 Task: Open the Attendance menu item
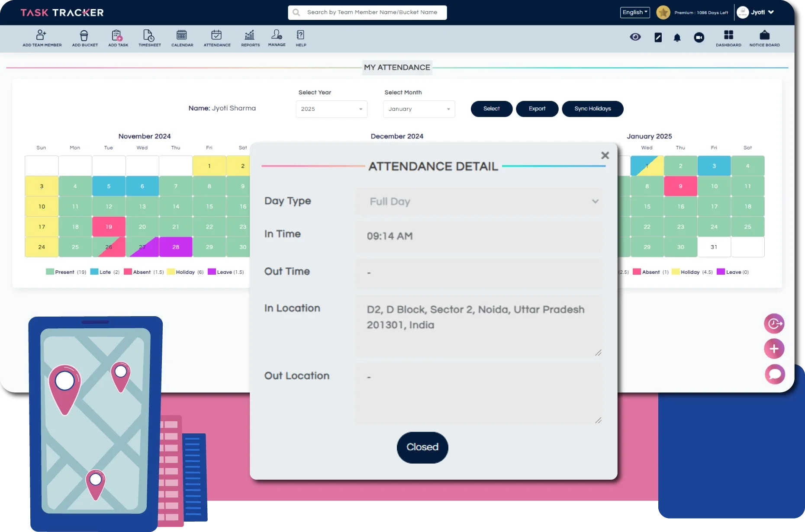[217, 38]
